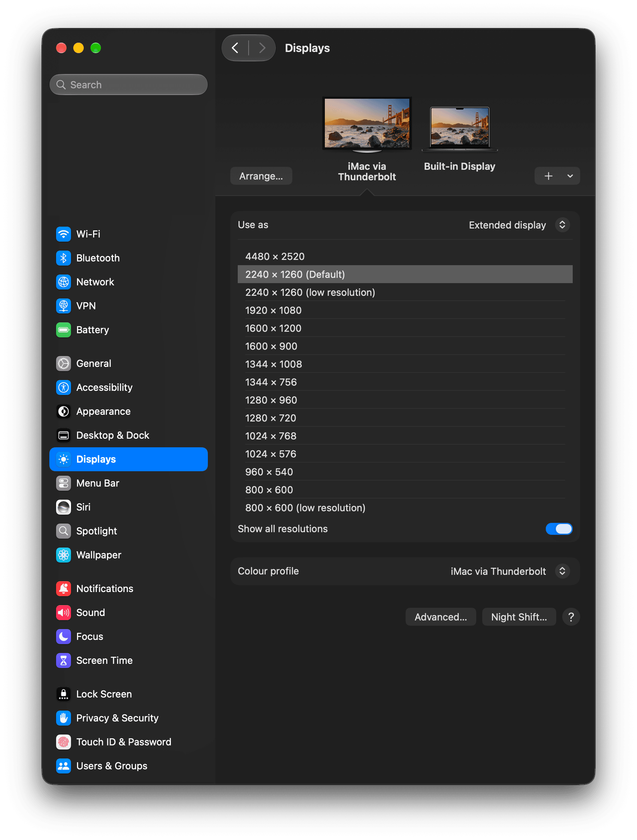Click the Notifications bell icon
This screenshot has width=637, height=840.
click(64, 589)
